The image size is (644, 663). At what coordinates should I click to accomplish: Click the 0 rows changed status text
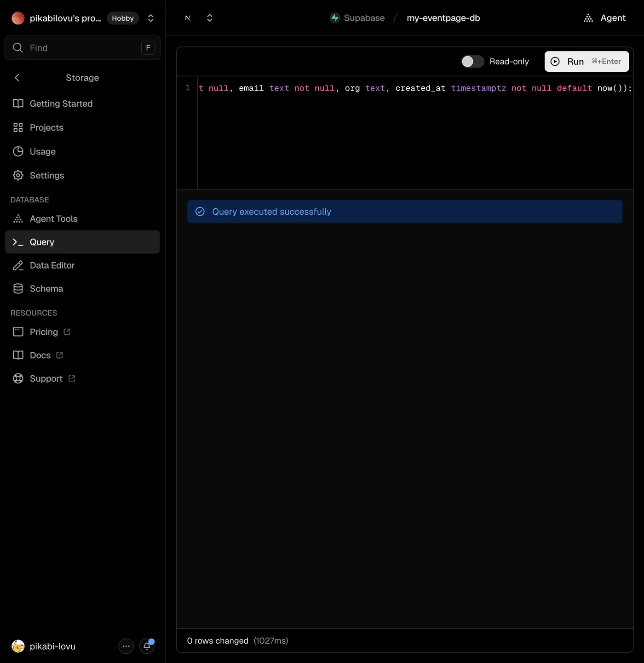point(218,641)
